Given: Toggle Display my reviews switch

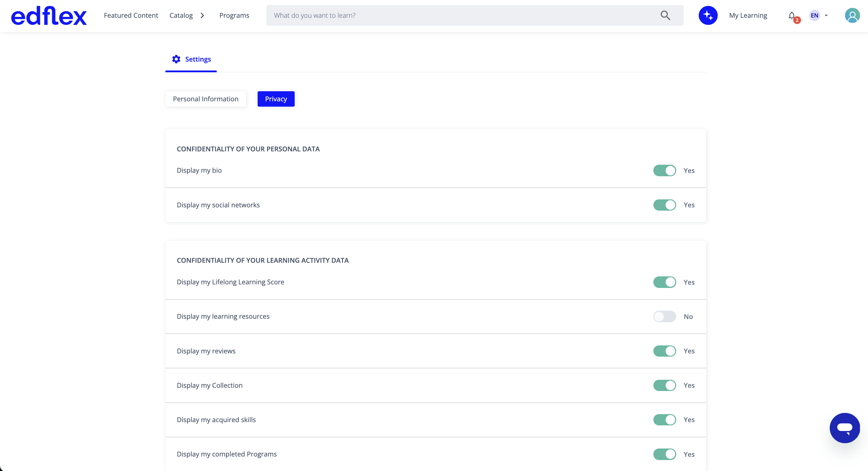Looking at the screenshot, I should 664,351.
